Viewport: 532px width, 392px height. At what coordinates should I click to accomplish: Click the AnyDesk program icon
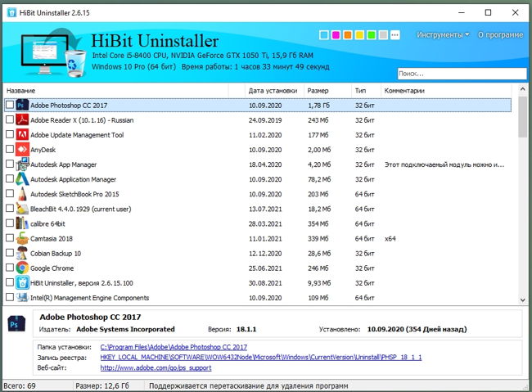click(x=22, y=149)
